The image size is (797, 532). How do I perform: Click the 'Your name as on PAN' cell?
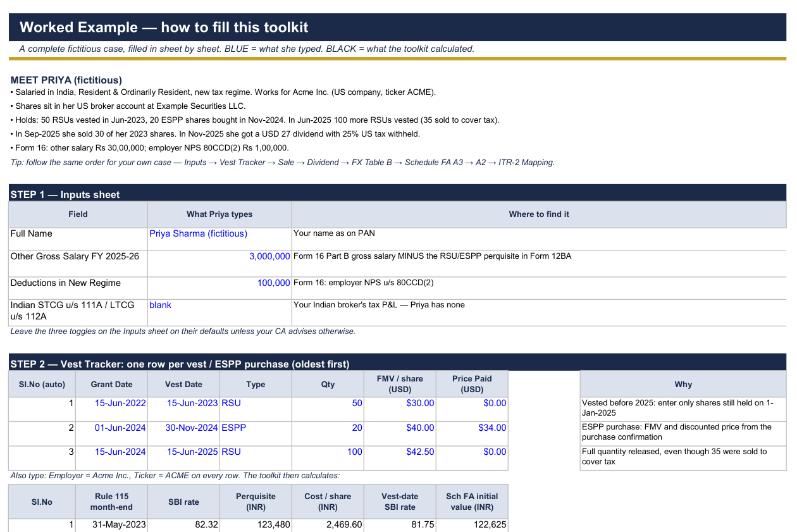[539, 239]
